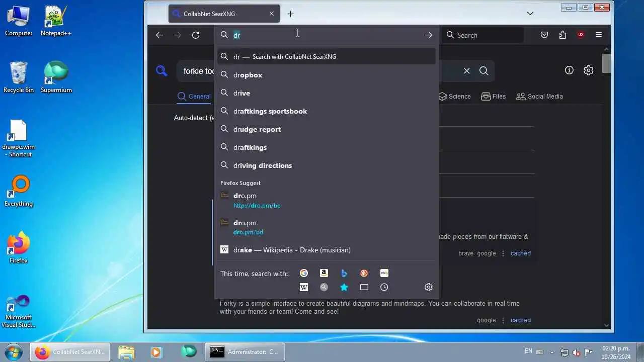This screenshot has height=362, width=644.
Task: Pick the 'driving directions' suggestion
Action: [x=327, y=165]
